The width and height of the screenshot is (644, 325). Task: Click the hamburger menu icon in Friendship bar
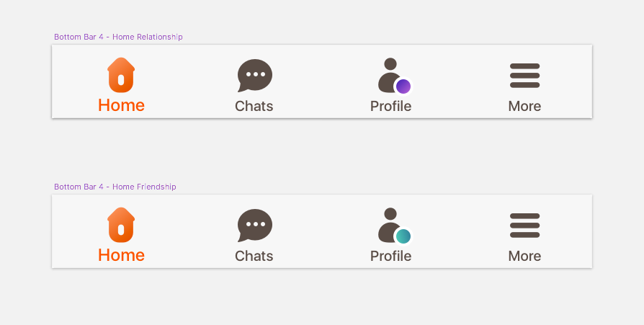click(524, 226)
